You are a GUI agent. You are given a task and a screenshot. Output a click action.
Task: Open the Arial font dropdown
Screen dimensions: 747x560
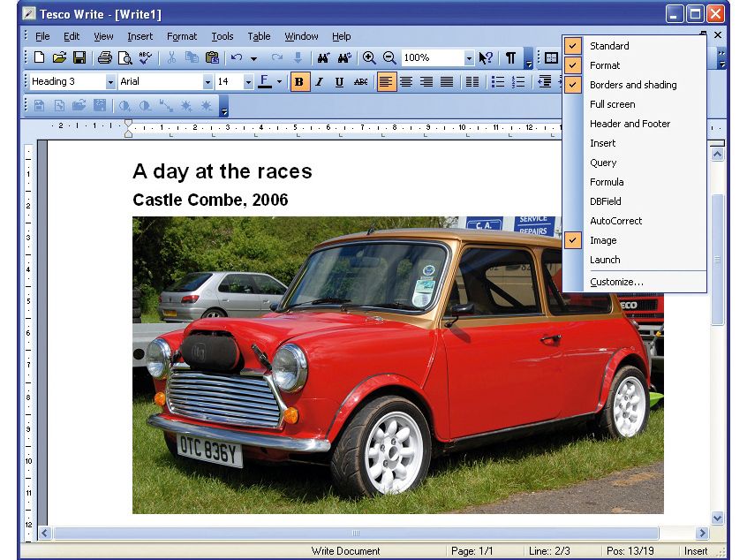(207, 82)
